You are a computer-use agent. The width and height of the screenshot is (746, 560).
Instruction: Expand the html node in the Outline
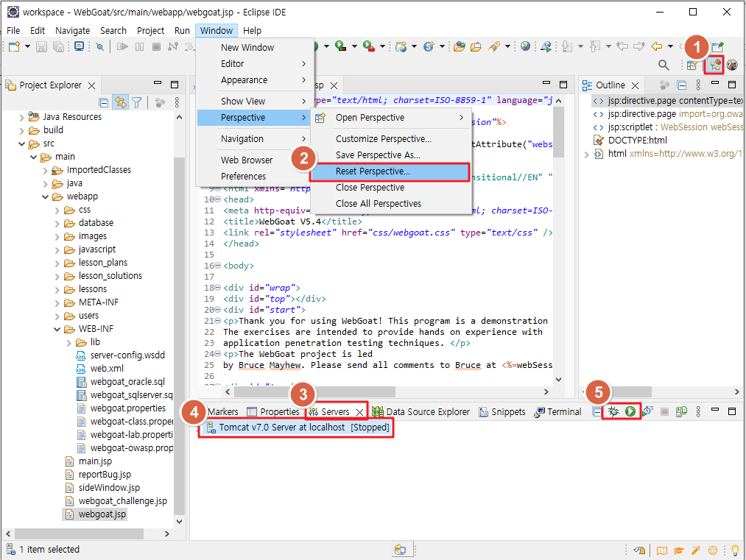tap(587, 154)
